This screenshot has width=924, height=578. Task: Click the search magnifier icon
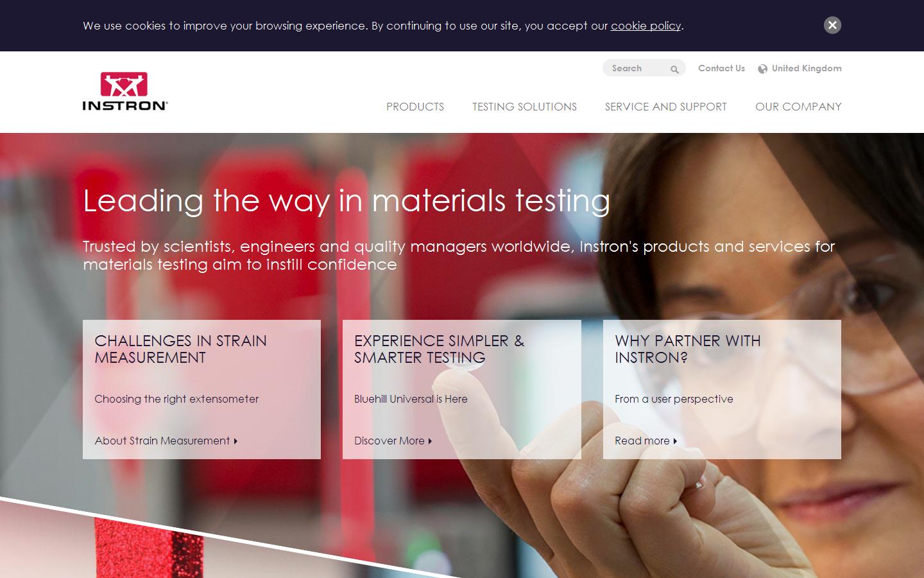pos(674,69)
